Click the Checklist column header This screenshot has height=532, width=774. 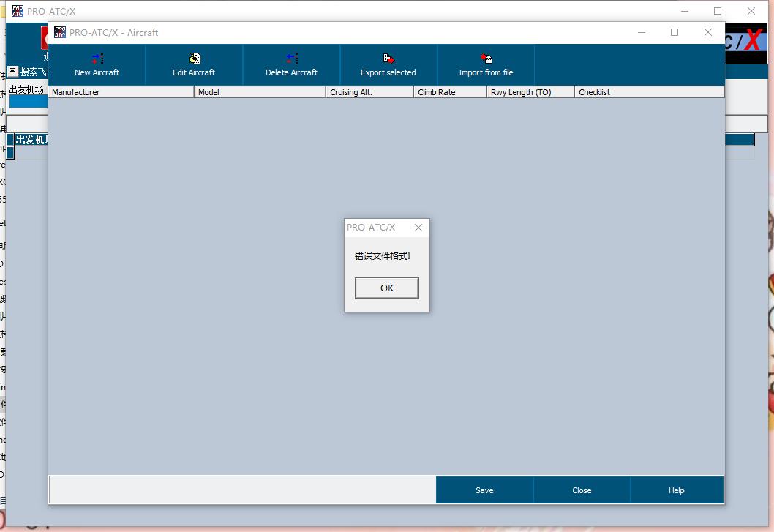649,92
